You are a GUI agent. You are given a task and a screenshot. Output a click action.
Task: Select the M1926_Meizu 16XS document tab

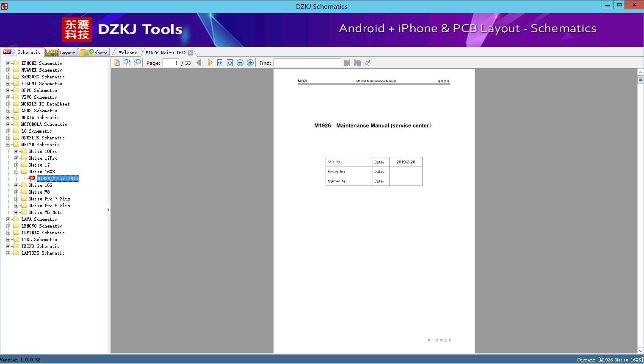click(166, 53)
